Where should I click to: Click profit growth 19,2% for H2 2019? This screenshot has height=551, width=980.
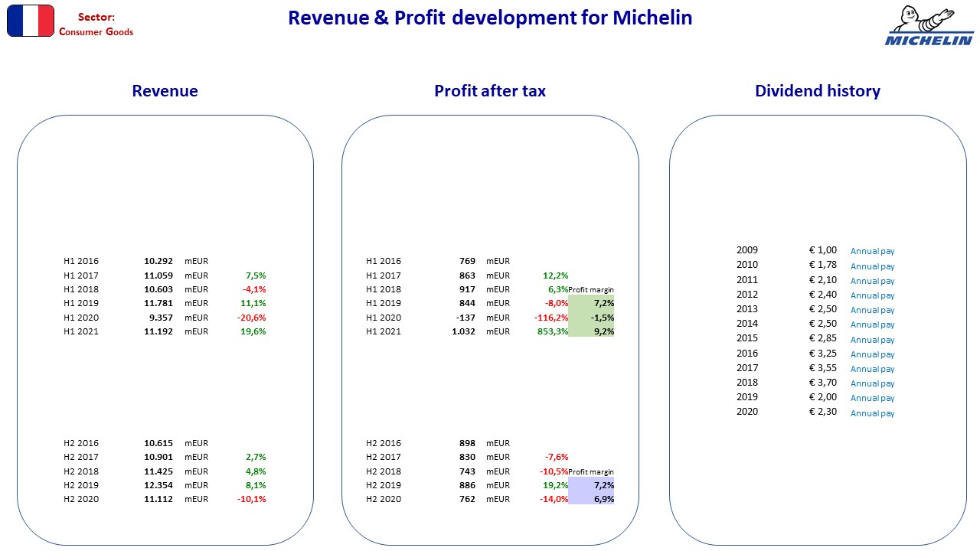[x=556, y=485]
